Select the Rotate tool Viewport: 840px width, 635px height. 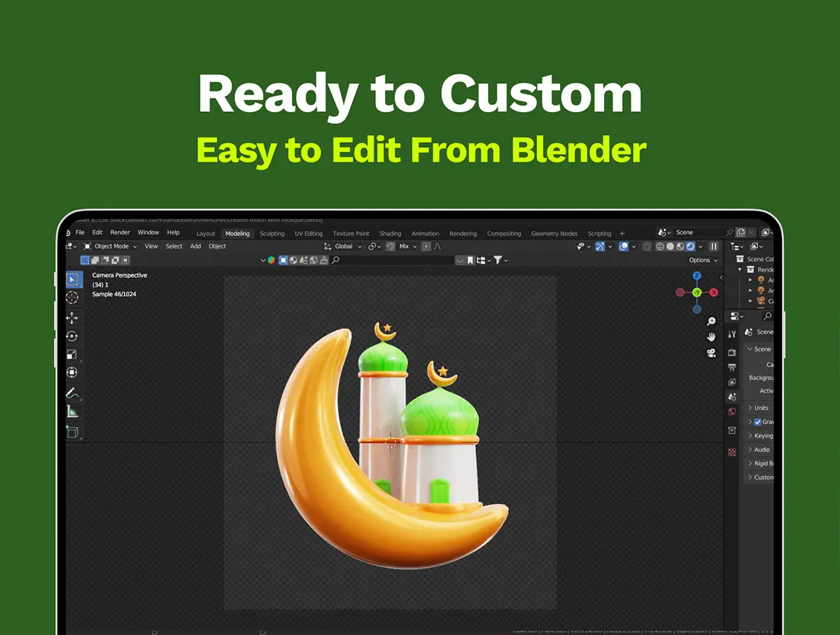pos(72,336)
